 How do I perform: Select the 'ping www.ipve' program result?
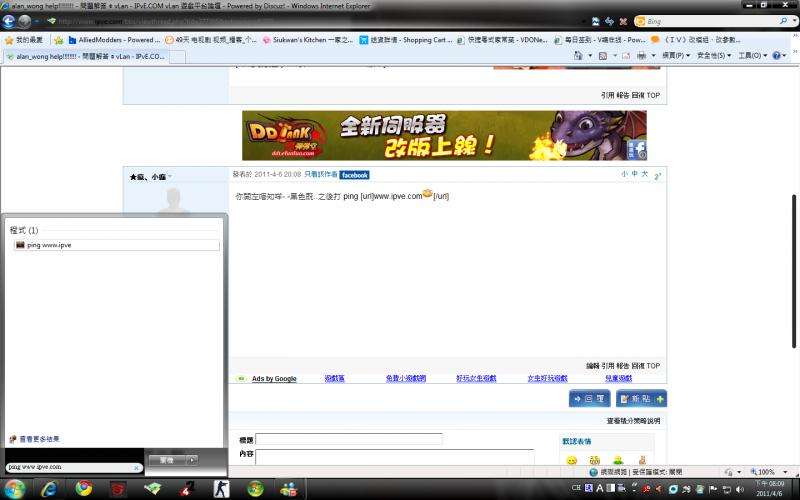[50, 245]
